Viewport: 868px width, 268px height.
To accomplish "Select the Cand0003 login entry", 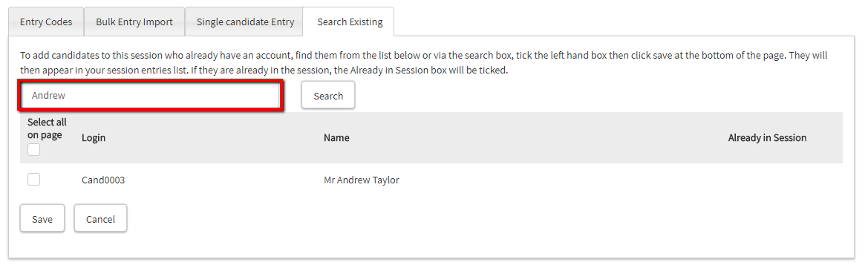I will coord(103,180).
